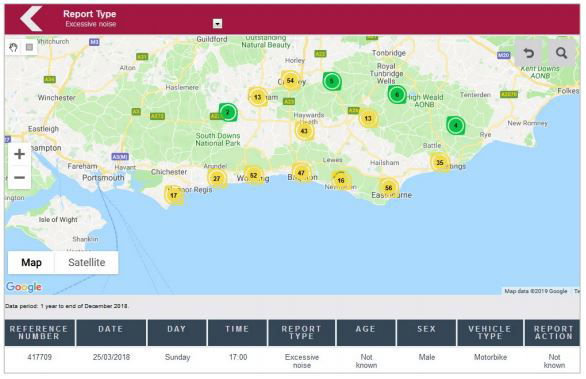The image size is (586, 379).
Task: Click the yellow cluster marker 43
Action: (304, 131)
